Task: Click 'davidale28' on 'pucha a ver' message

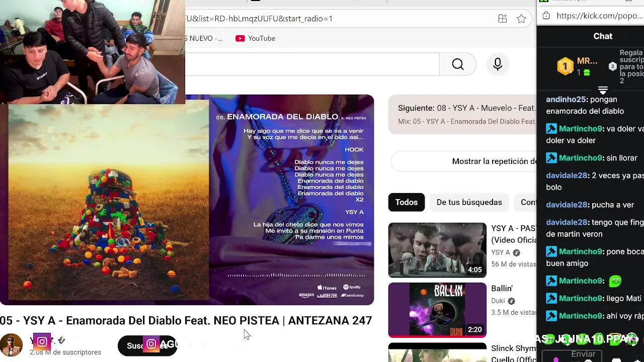Action: 567,205
